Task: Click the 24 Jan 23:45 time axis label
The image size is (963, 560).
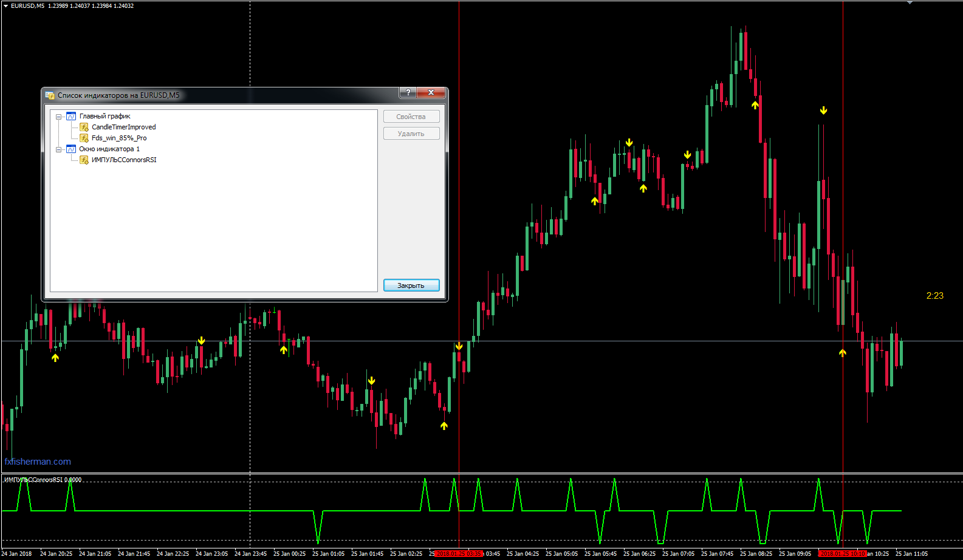Action: point(250,554)
